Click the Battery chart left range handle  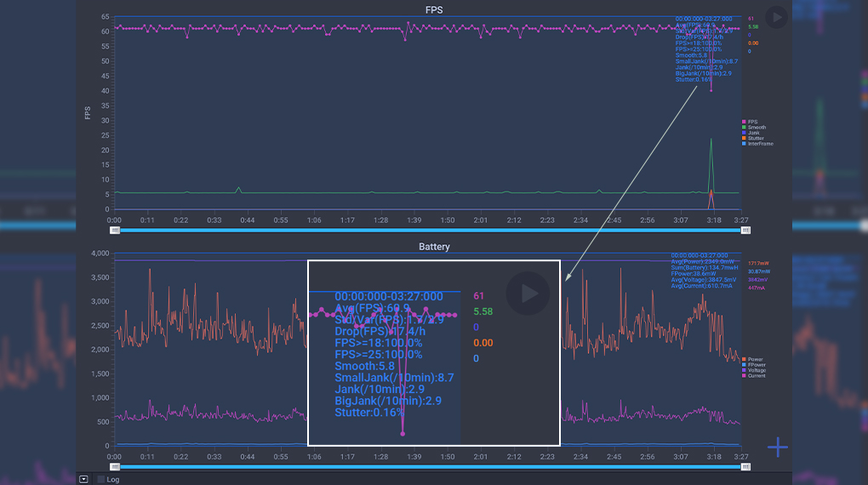coord(114,466)
